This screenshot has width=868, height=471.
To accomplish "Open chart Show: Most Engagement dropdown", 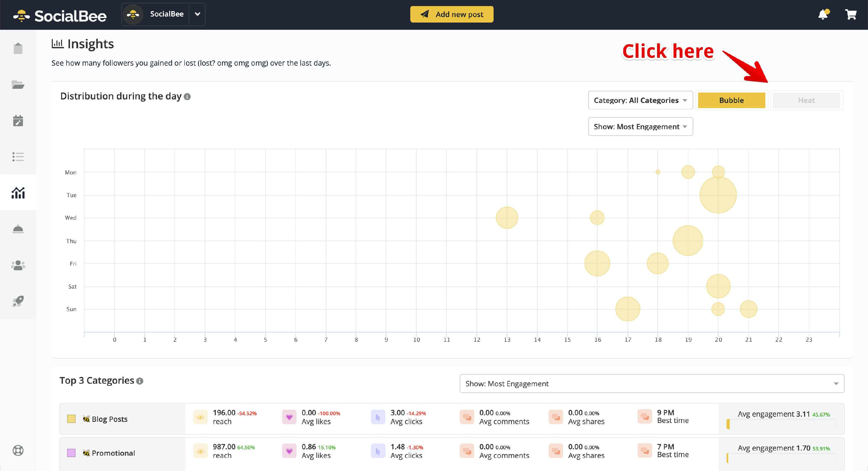I will [640, 127].
